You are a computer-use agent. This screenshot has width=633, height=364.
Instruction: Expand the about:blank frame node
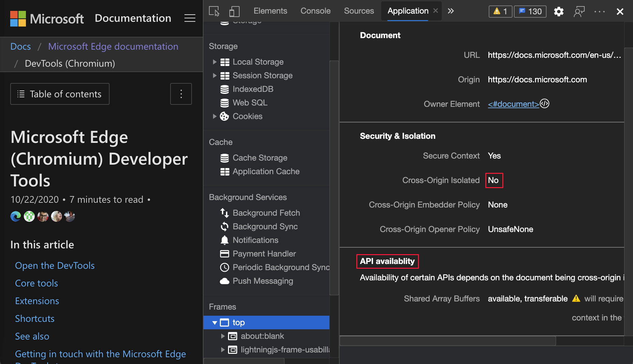pos(223,336)
